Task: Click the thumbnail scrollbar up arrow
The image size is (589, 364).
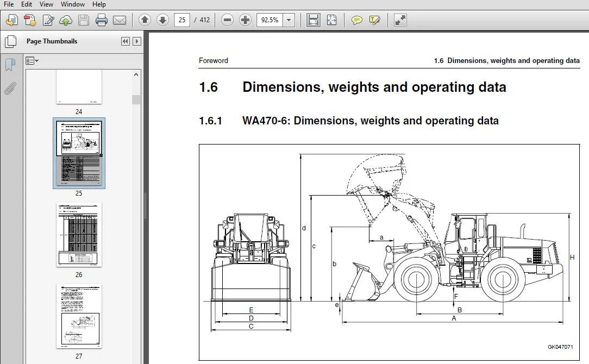Action: [x=136, y=74]
